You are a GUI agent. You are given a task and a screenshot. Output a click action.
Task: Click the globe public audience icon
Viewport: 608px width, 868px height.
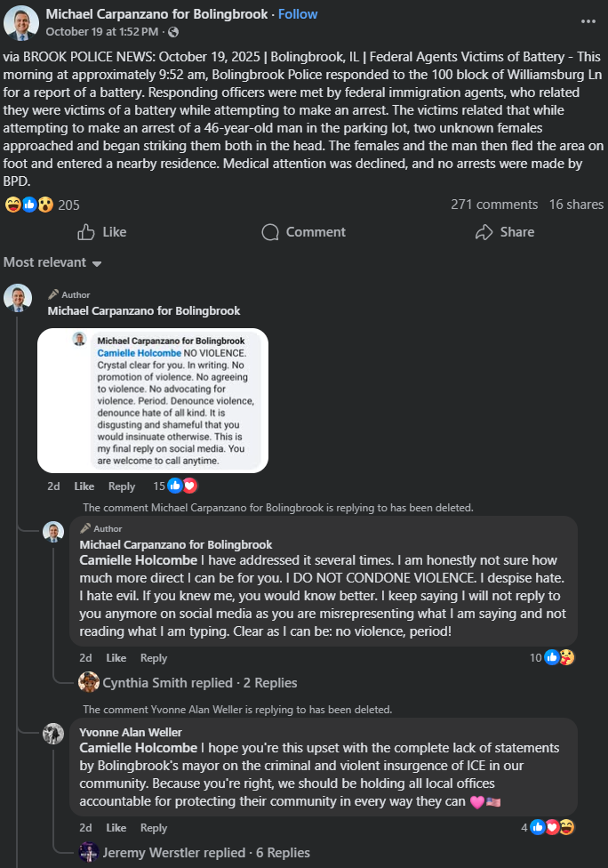[x=173, y=32]
